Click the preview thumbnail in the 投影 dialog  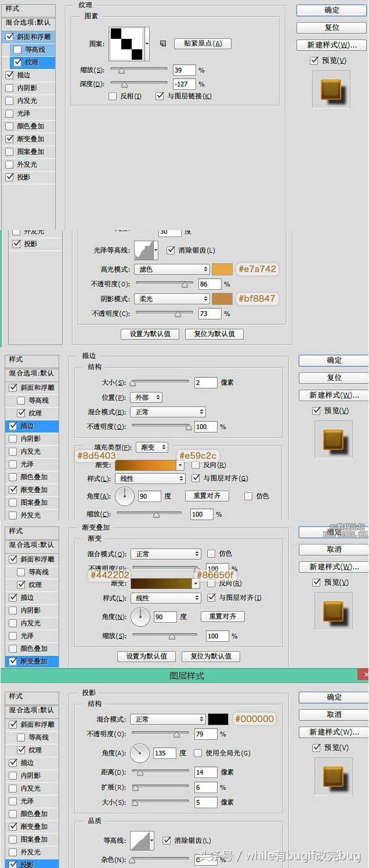click(x=334, y=776)
